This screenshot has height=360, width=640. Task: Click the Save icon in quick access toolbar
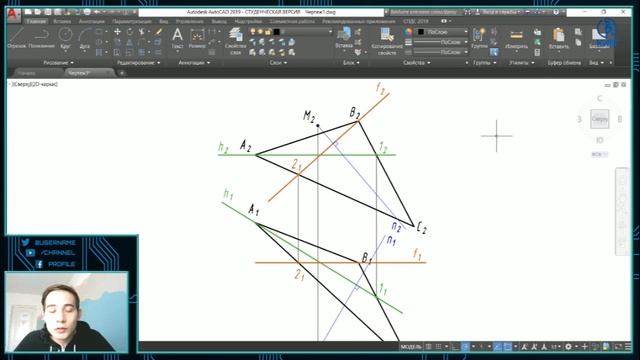pyautogui.click(x=48, y=12)
